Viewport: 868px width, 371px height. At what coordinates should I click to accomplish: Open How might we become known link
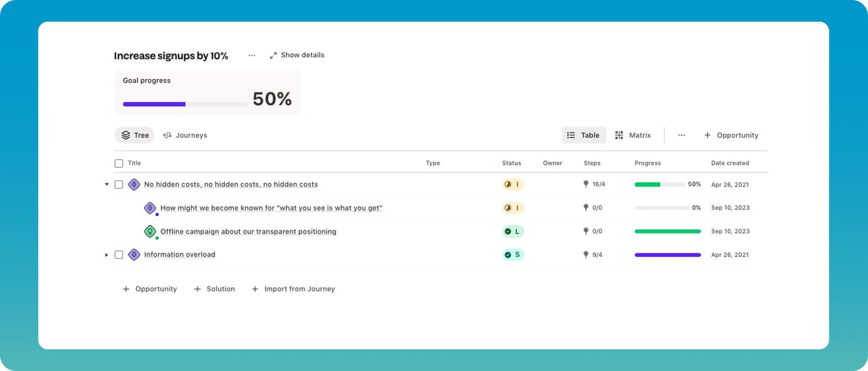[271, 208]
